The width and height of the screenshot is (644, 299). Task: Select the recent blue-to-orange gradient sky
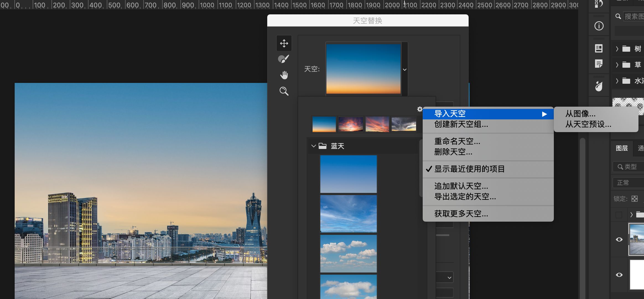coord(324,124)
